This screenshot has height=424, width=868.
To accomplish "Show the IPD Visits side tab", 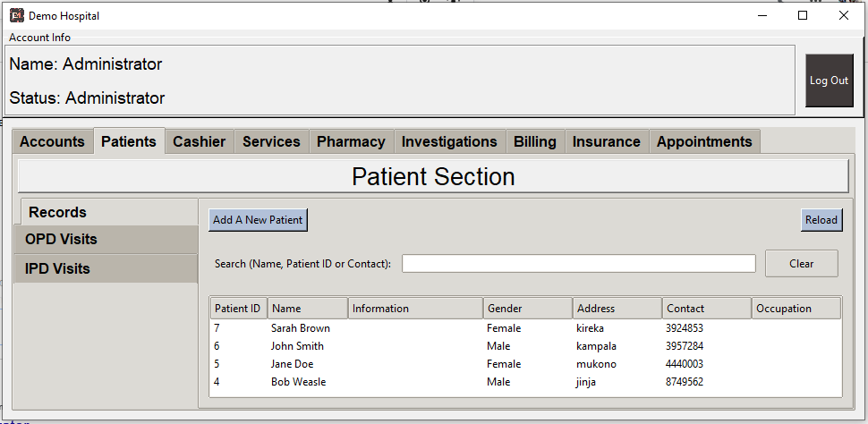I will [x=106, y=269].
